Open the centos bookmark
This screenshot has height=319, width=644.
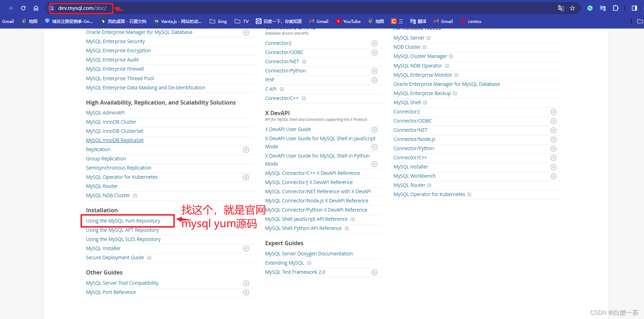tap(471, 21)
